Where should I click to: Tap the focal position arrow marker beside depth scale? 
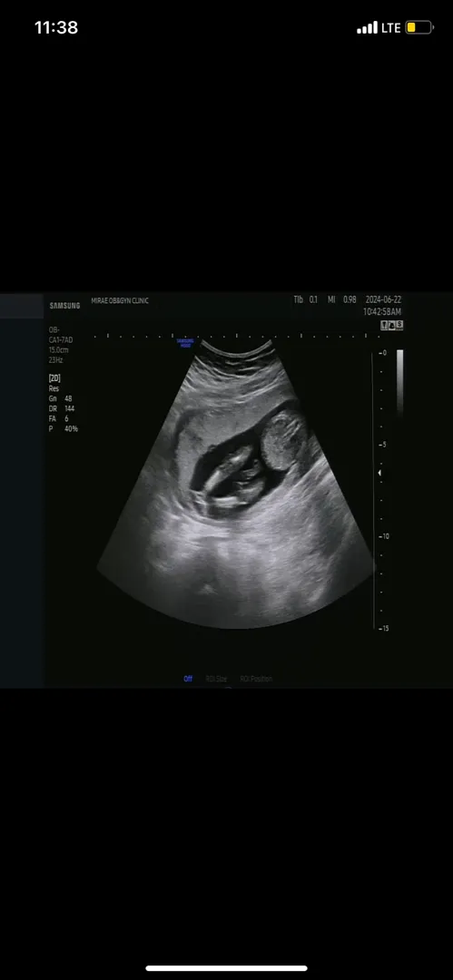pyautogui.click(x=379, y=474)
